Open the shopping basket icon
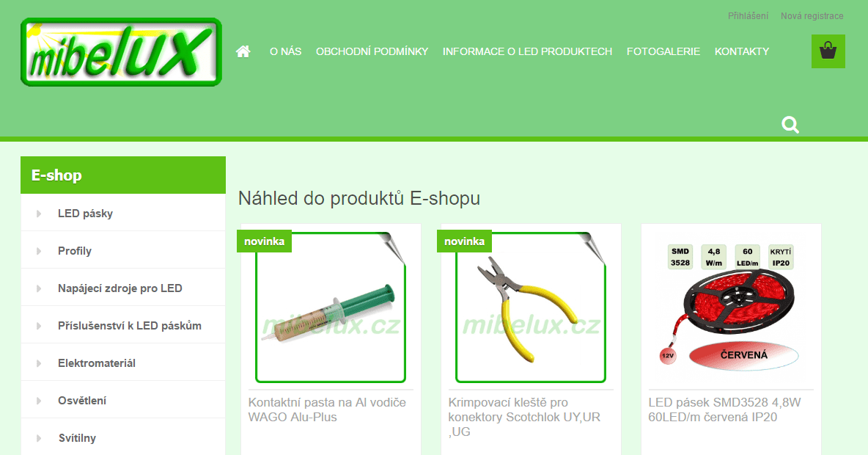The width and height of the screenshot is (868, 455). coord(828,51)
